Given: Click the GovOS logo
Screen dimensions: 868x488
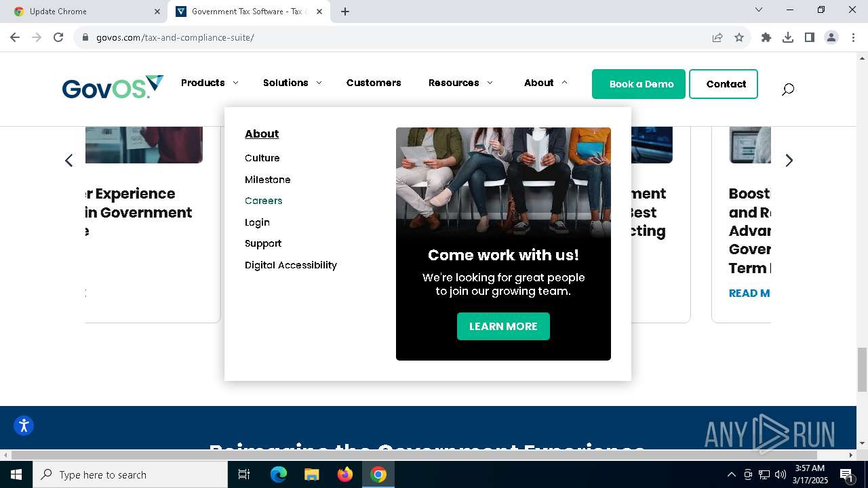Looking at the screenshot, I should (x=113, y=87).
